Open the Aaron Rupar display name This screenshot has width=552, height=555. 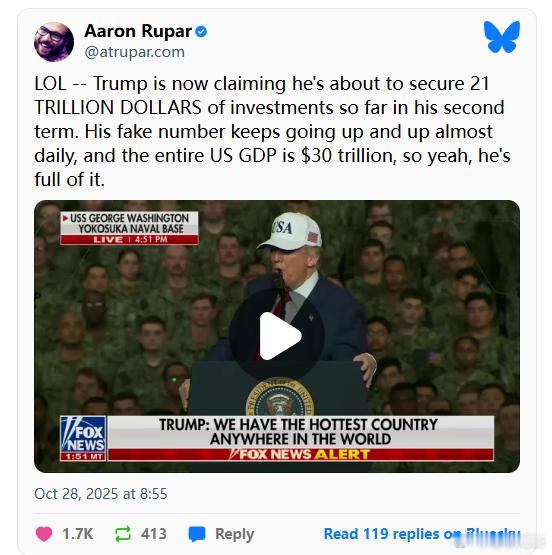(138, 31)
